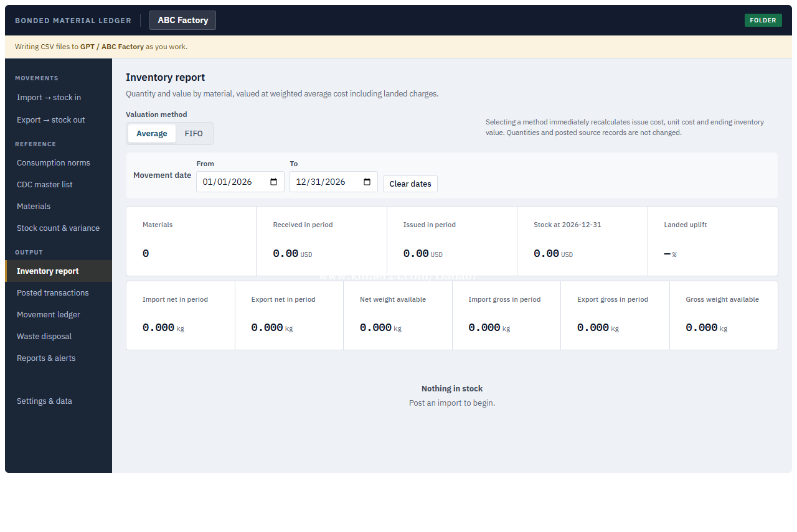Click the Clear dates button
Screen dimensions: 797x532
tap(410, 184)
